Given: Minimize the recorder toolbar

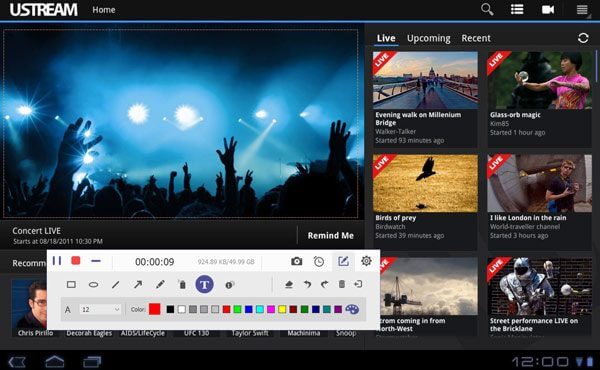Looking at the screenshot, I should tap(96, 261).
